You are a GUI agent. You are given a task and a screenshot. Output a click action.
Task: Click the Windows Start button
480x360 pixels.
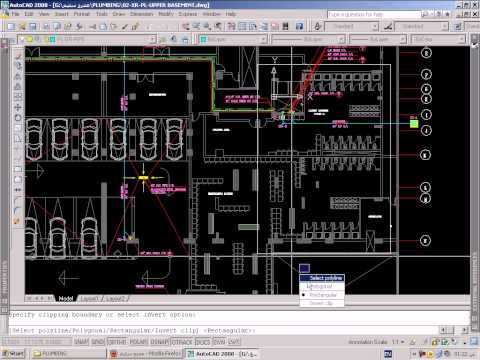pos(13,354)
